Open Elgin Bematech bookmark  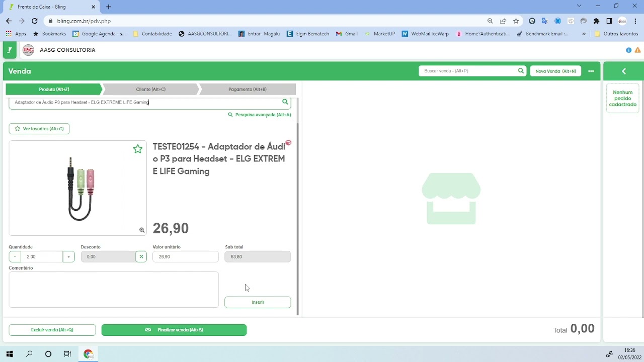307,34
